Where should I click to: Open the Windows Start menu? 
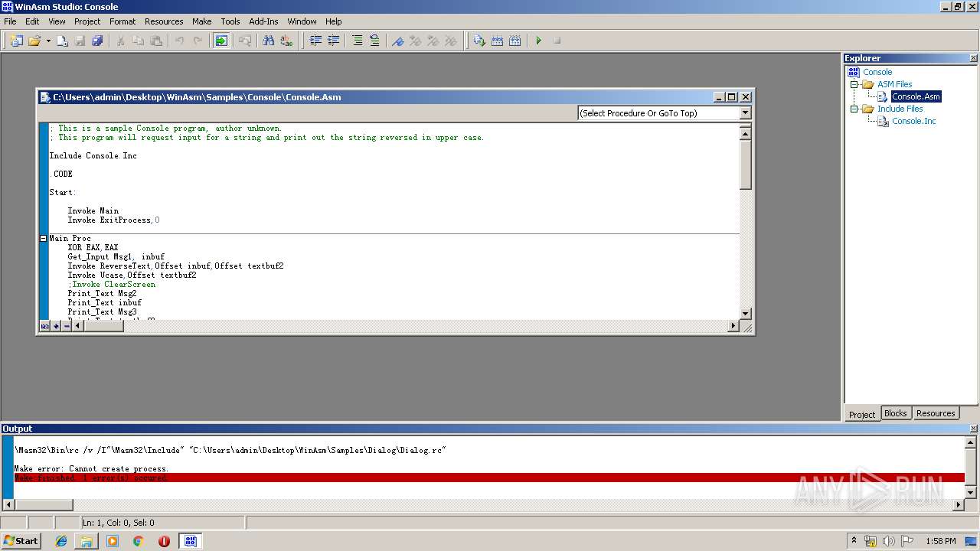(x=21, y=541)
